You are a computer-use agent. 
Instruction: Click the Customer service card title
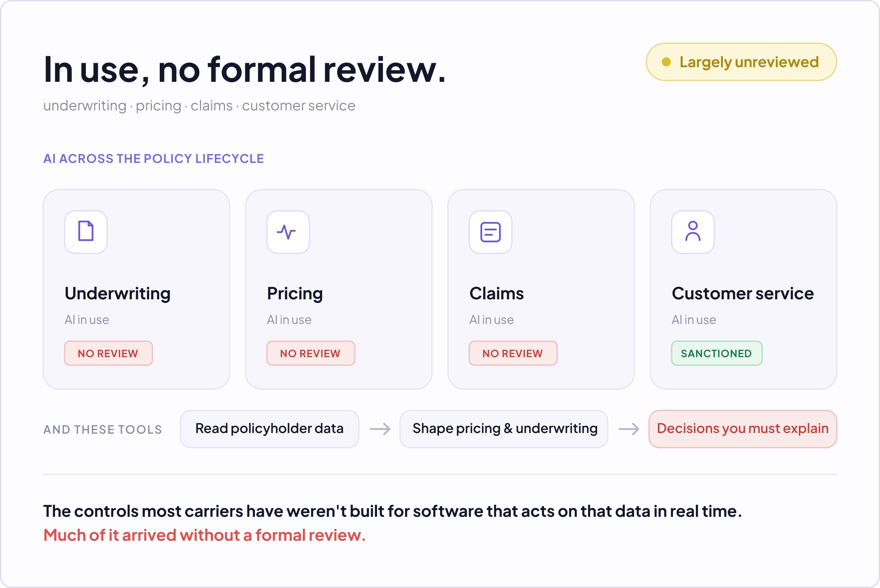coord(743,294)
